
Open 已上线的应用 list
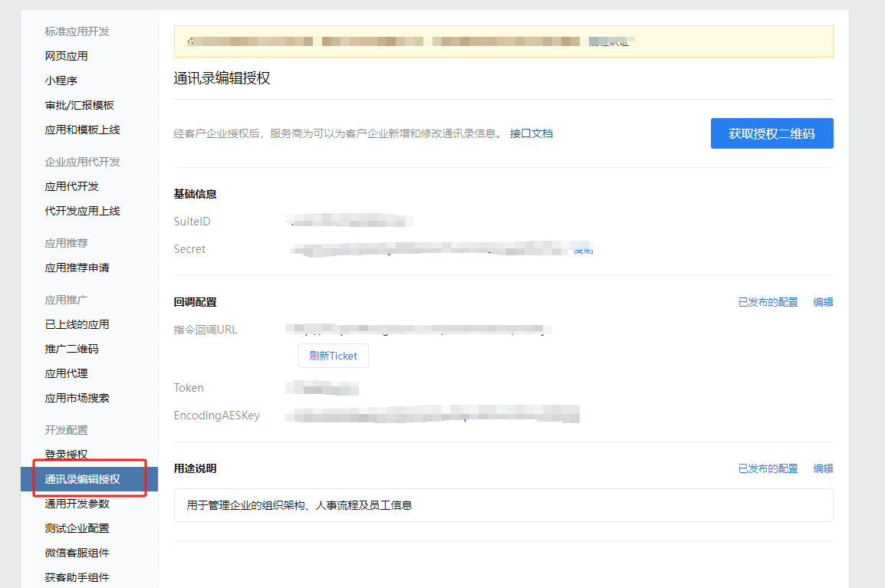(77, 324)
